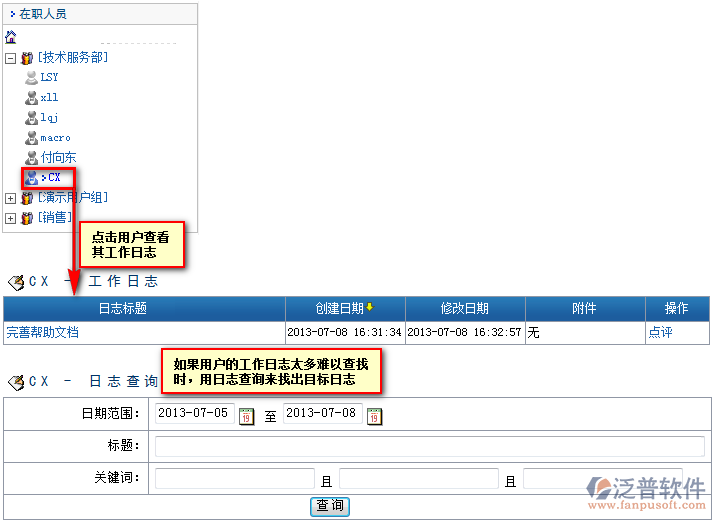Image resolution: width=716 pixels, height=521 pixels.
Task: Click the 标题 text input field
Action: (x=429, y=446)
